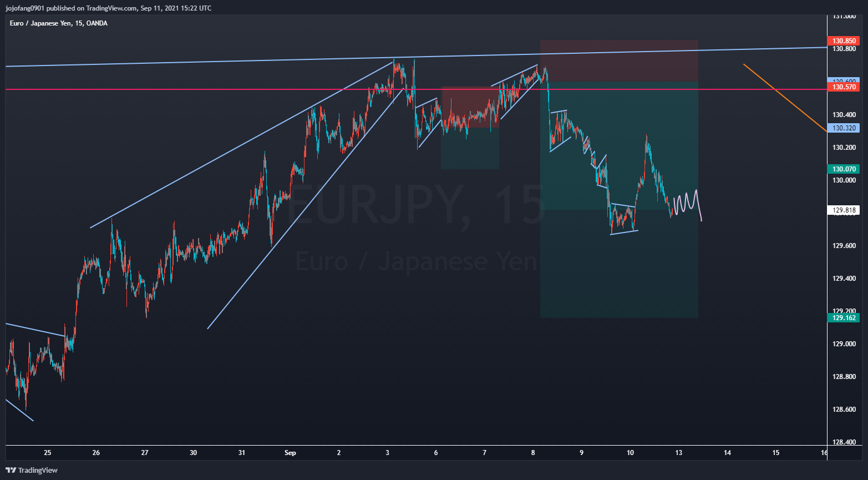Image resolution: width=868 pixels, height=480 pixels.
Task: Click the chart title 'Euro / Japanese Yen, 15, OANDA'
Action: (x=59, y=23)
